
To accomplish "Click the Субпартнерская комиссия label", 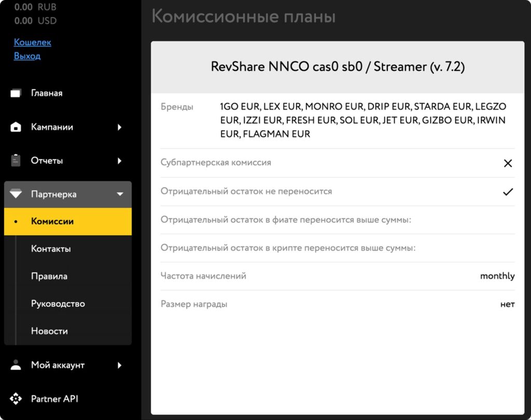I will coord(216,163).
